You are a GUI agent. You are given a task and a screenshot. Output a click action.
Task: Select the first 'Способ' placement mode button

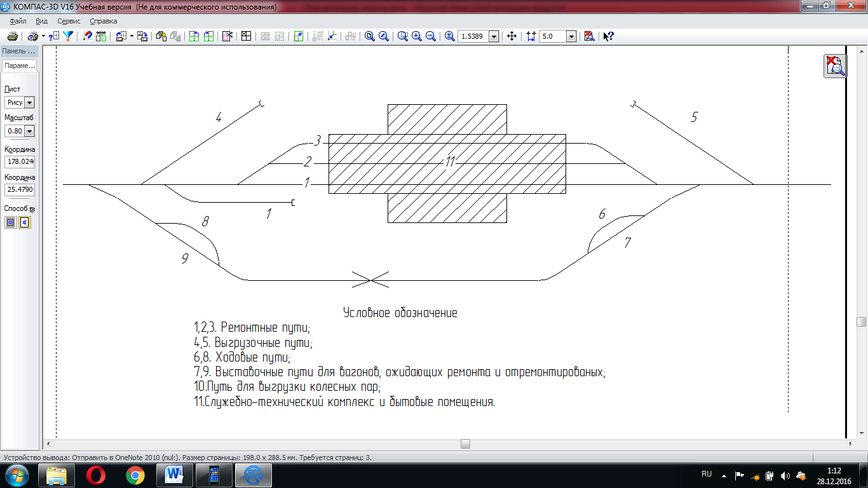(11, 222)
